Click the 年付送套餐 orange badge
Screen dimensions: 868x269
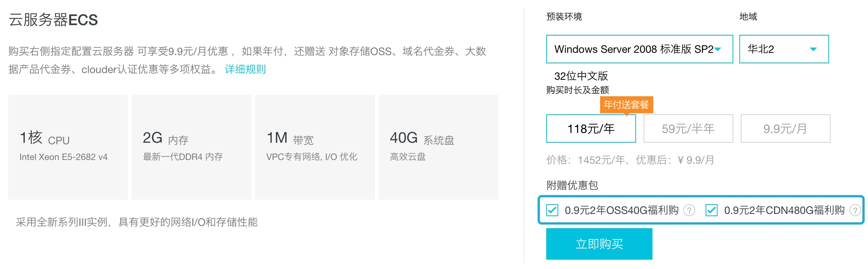[627, 105]
